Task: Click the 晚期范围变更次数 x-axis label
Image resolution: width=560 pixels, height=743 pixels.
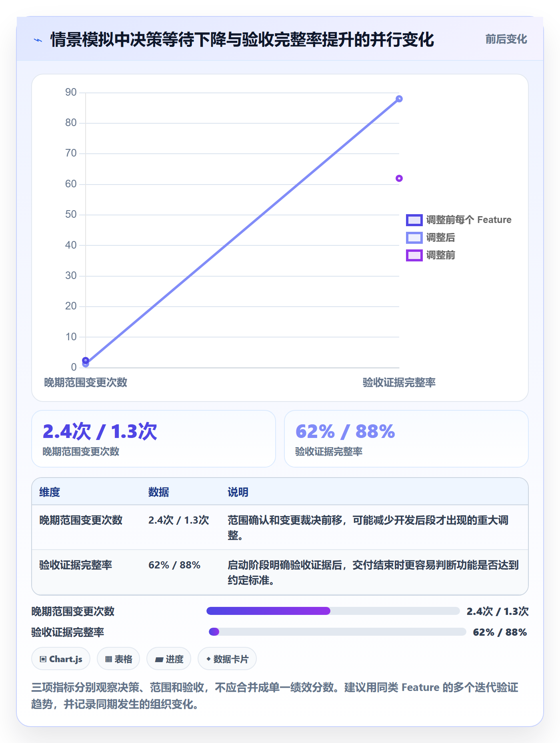Action: click(86, 382)
